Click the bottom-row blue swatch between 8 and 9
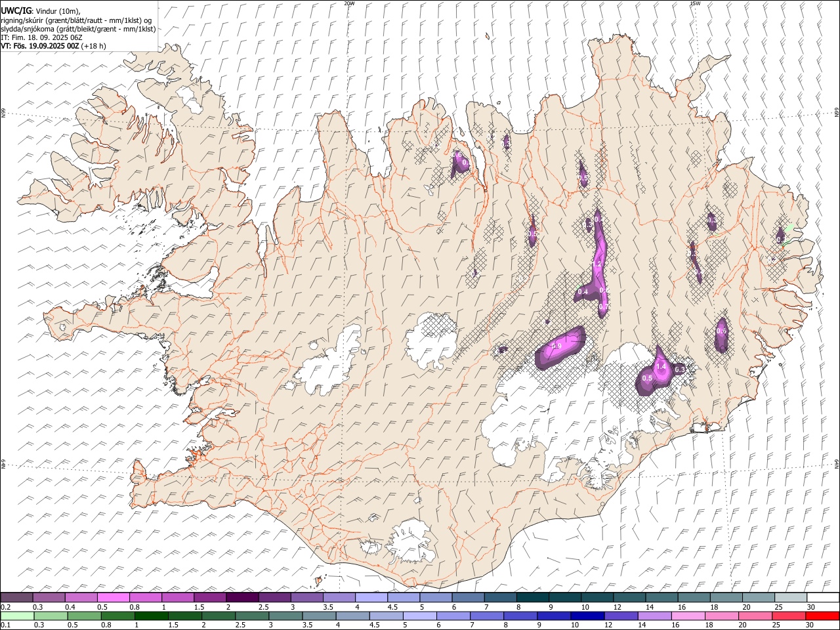 click(x=520, y=616)
